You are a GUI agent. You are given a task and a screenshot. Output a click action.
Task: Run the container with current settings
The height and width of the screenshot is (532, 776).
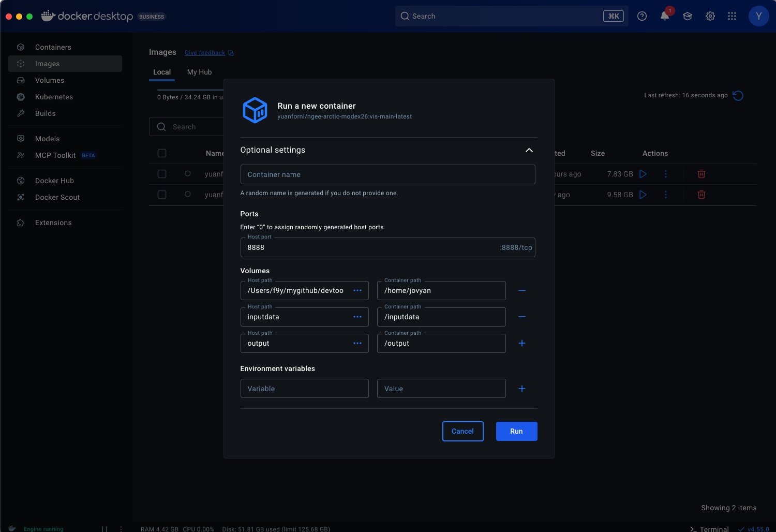516,431
